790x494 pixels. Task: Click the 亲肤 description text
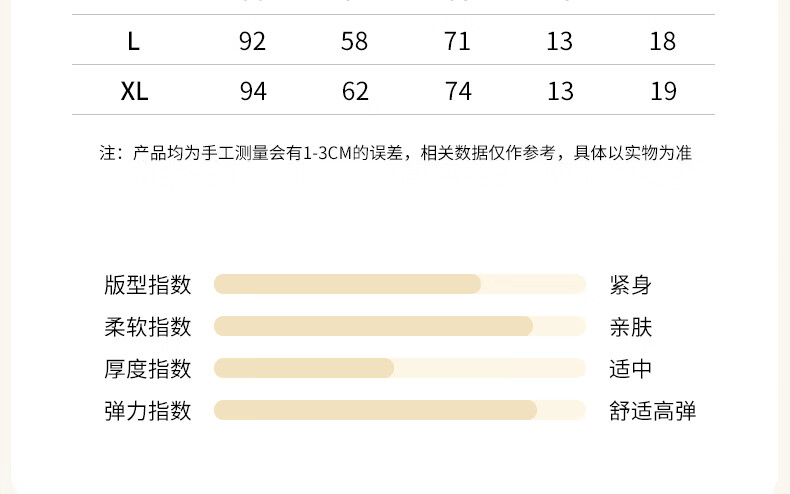coord(631,326)
